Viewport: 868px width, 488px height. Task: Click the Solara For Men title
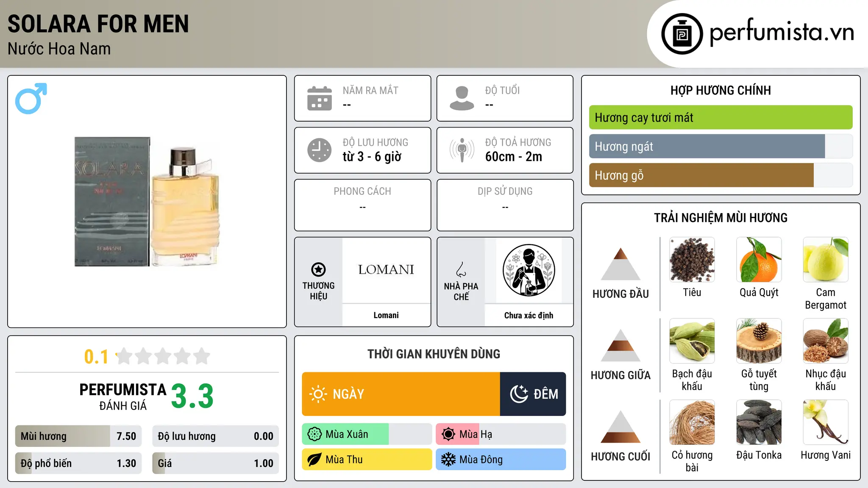(x=98, y=24)
